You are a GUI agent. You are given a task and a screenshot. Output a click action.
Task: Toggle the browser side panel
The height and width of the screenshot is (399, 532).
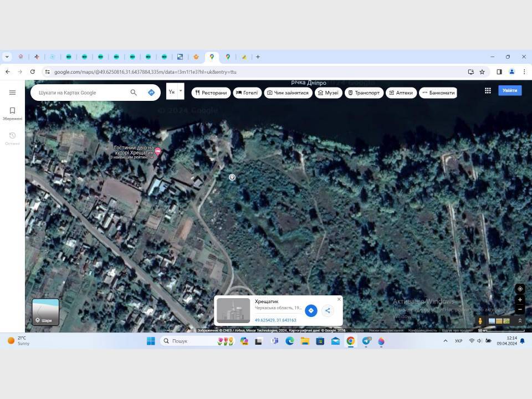(x=499, y=72)
